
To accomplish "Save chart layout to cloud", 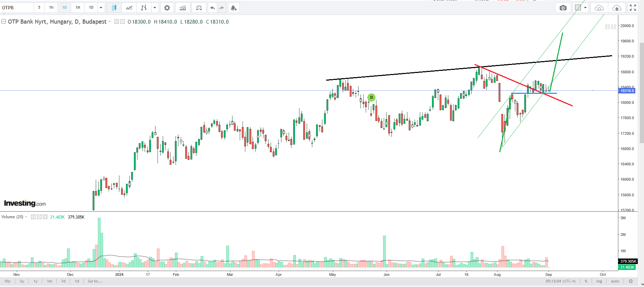I will (x=617, y=8).
